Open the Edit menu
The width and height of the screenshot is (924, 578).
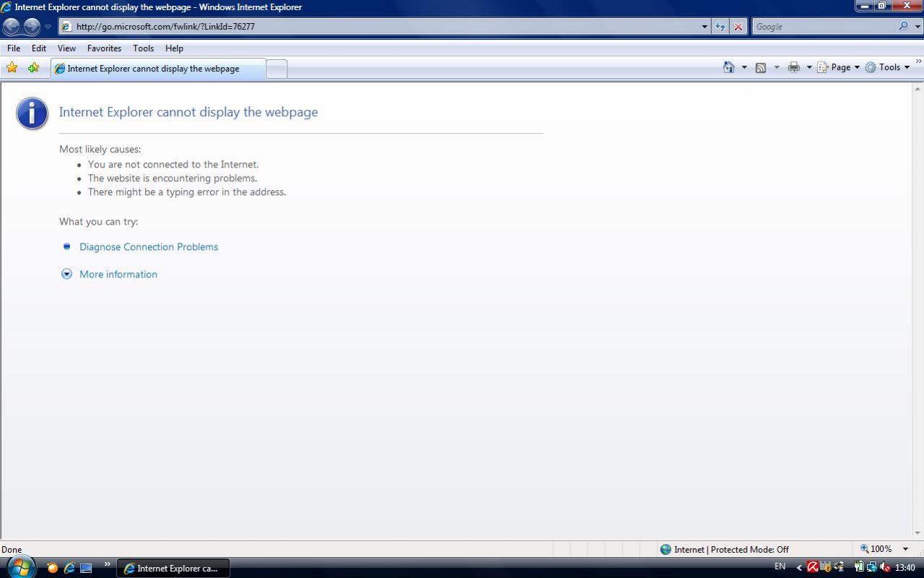39,48
